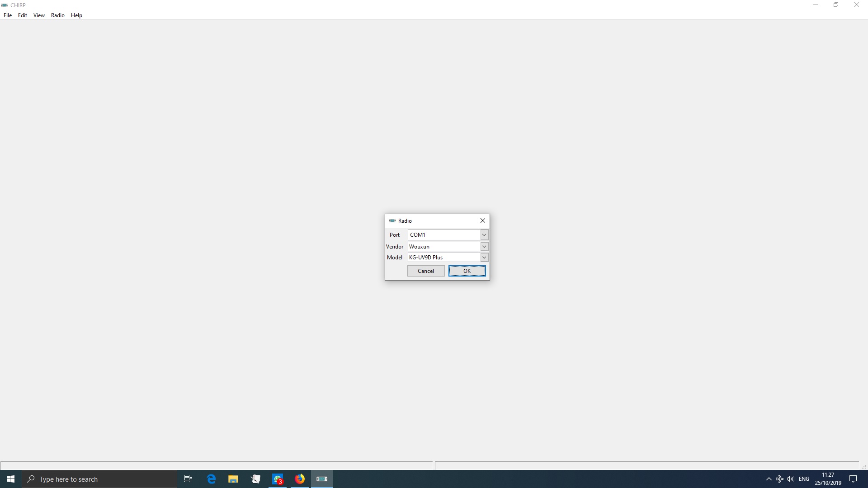Open the volume control tray icon
Image resolution: width=868 pixels, height=488 pixels.
[x=790, y=479]
